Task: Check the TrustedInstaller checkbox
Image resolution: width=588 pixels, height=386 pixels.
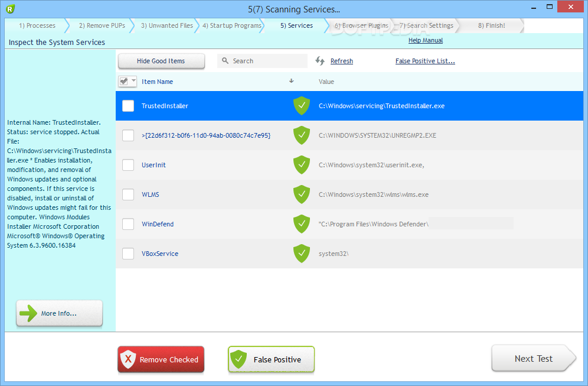Action: [x=128, y=106]
